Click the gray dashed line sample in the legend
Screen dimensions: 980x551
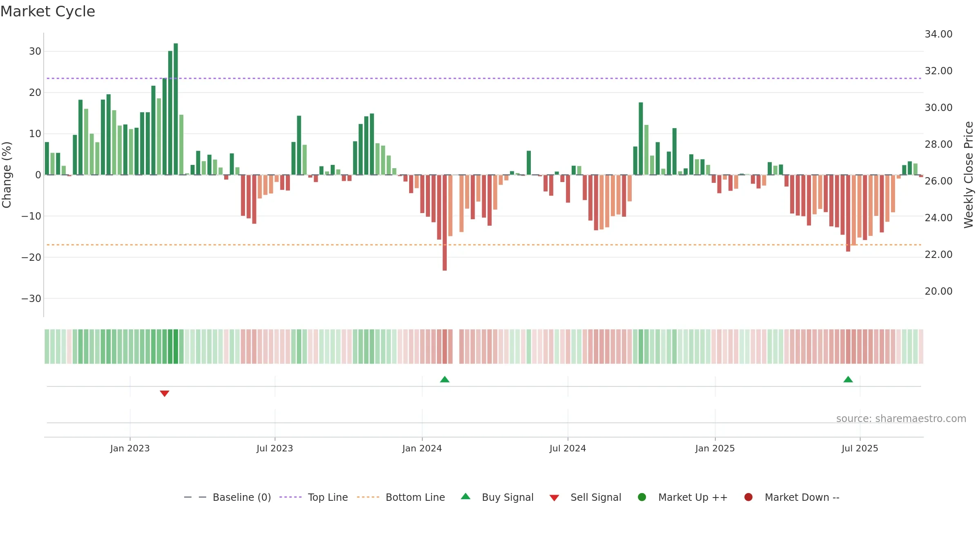[195, 497]
